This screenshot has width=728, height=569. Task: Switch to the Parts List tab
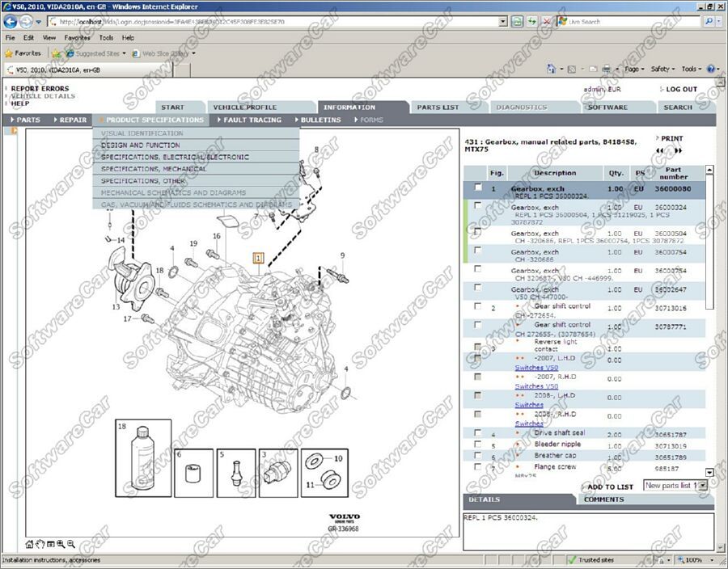[438, 107]
